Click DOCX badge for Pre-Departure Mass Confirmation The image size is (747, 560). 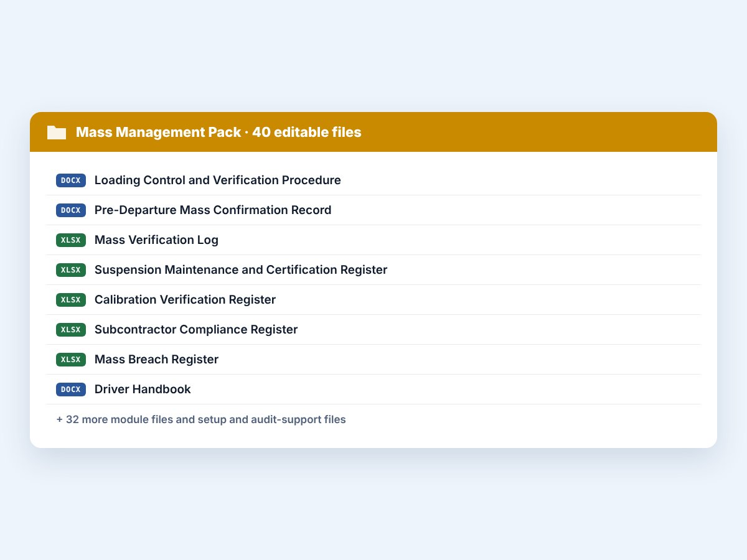71,210
